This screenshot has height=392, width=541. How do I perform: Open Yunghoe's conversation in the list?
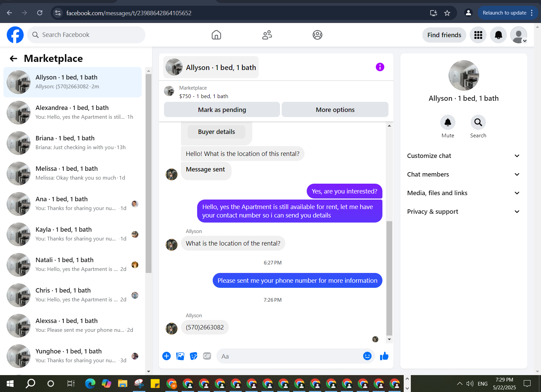point(72,356)
